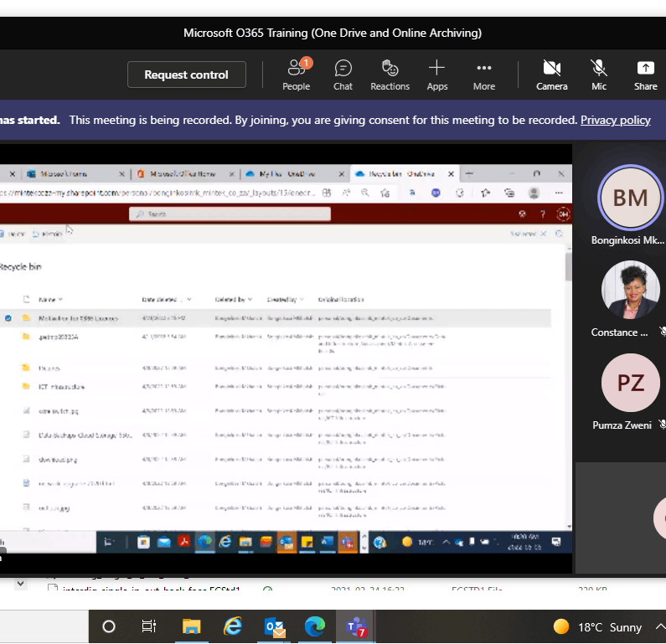Click the Recycle bin scroll-down arrow
Viewport: 666px width, 644px height.
(569, 527)
